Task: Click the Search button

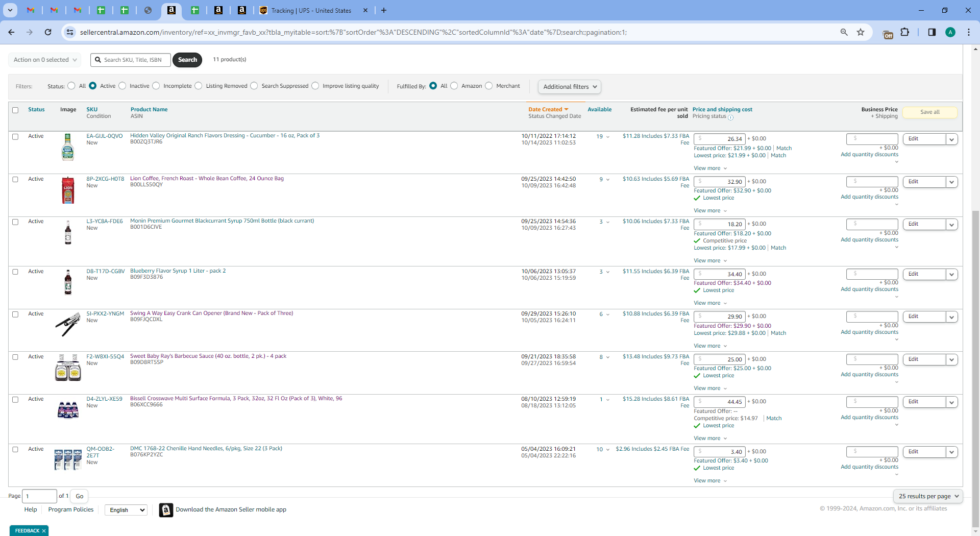Action: point(187,60)
